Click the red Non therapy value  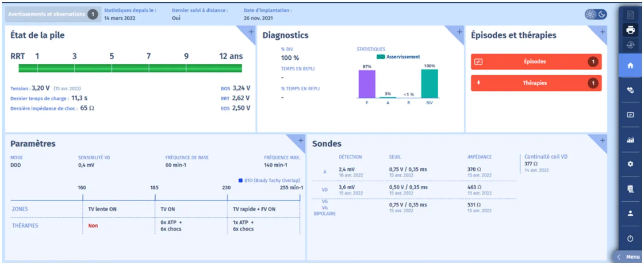pyautogui.click(x=93, y=226)
